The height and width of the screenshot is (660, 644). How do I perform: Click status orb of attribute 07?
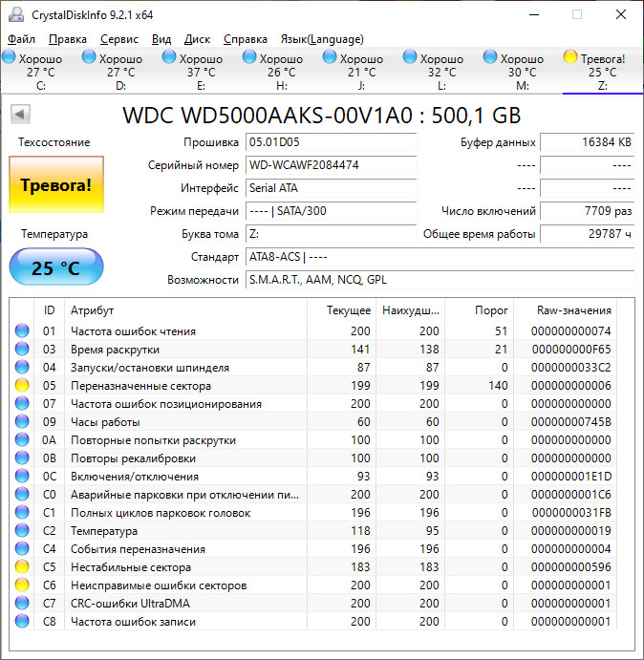pyautogui.click(x=22, y=403)
